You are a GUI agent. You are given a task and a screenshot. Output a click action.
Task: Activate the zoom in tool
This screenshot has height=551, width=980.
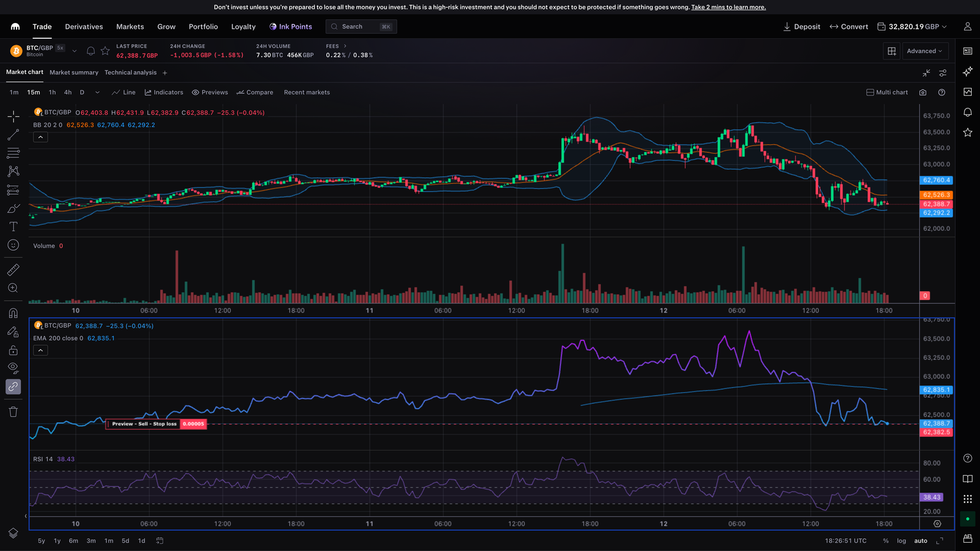coord(13,288)
